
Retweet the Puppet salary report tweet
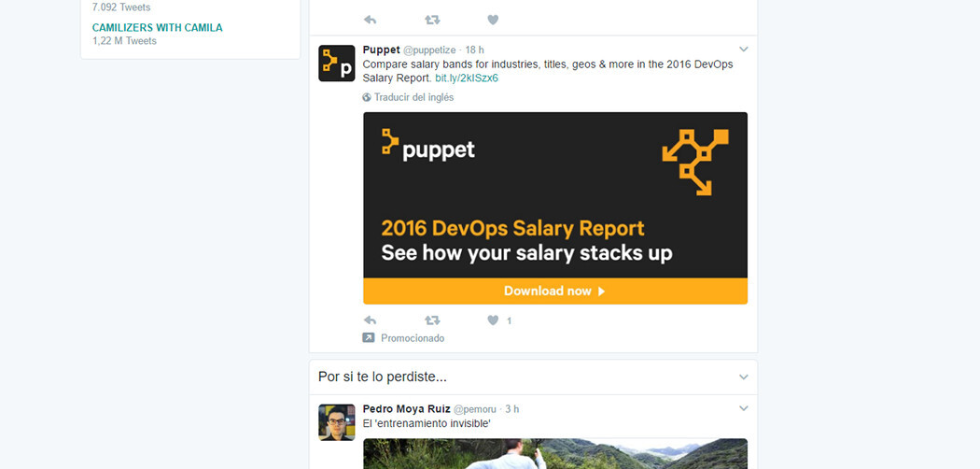click(x=432, y=320)
